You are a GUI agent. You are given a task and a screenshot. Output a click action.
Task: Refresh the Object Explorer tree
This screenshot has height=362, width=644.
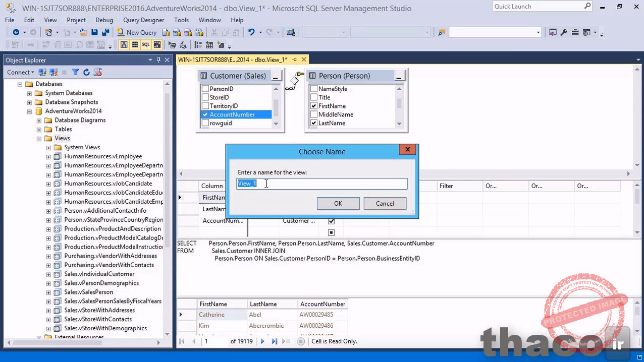point(86,72)
